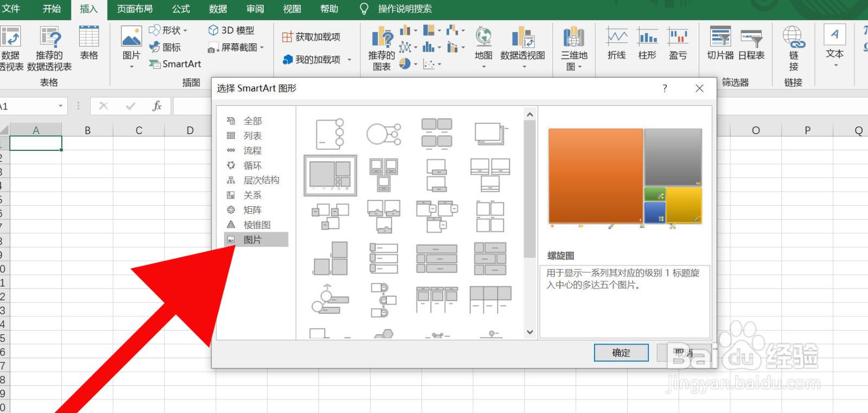
Task: Switch to 开始 home tab
Action: pos(52,9)
